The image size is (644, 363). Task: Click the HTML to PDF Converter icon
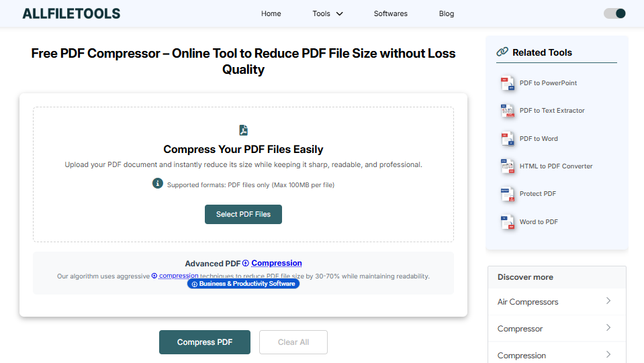tap(508, 166)
